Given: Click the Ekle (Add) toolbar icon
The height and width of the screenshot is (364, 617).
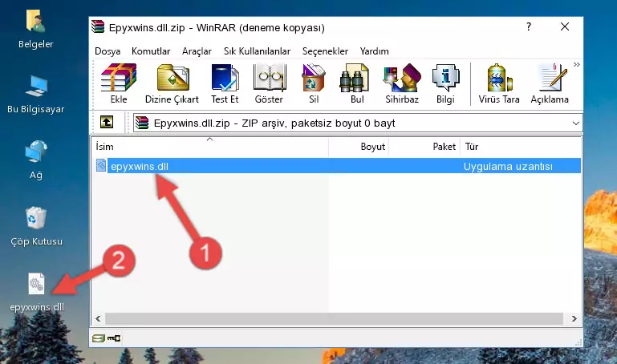Looking at the screenshot, I should coord(119,83).
